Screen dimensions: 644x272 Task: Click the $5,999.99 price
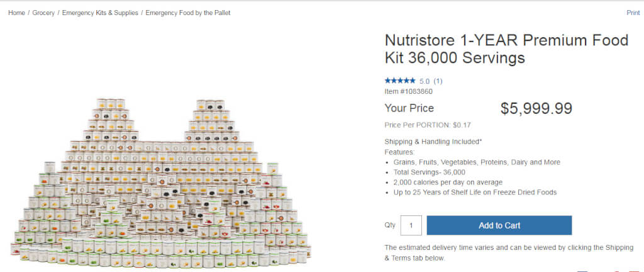536,108
